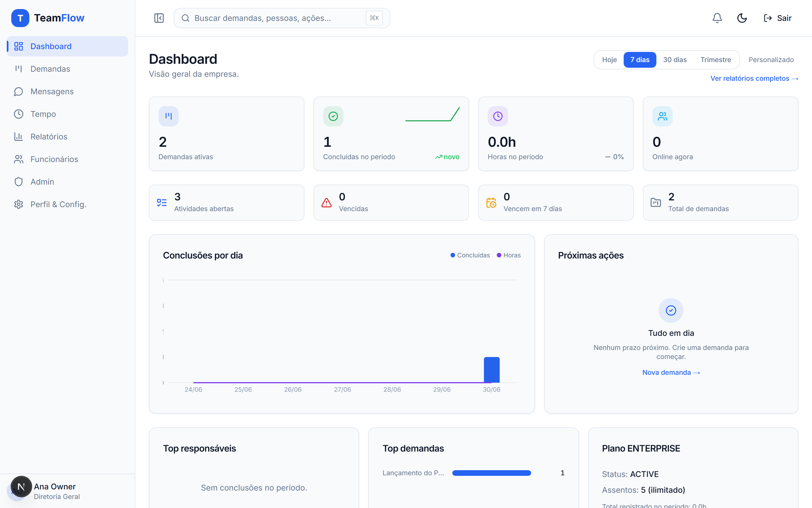Open Dashboard in the sidebar
Image resolution: width=812 pixels, height=508 pixels.
[x=67, y=46]
